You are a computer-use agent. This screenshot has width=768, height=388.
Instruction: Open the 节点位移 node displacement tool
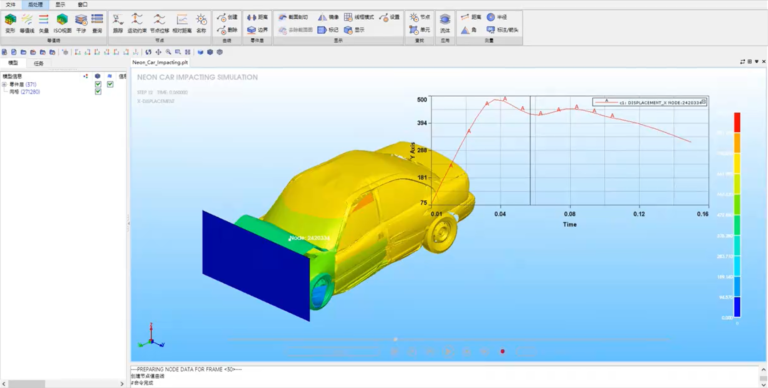(159, 23)
